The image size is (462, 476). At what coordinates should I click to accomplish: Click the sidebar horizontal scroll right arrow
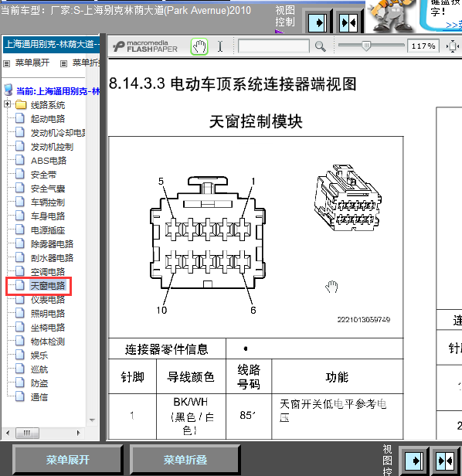pos(79,433)
